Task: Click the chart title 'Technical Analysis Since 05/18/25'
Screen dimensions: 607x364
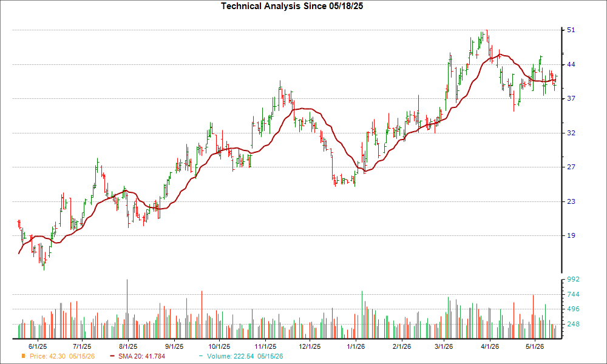Action: tap(292, 6)
